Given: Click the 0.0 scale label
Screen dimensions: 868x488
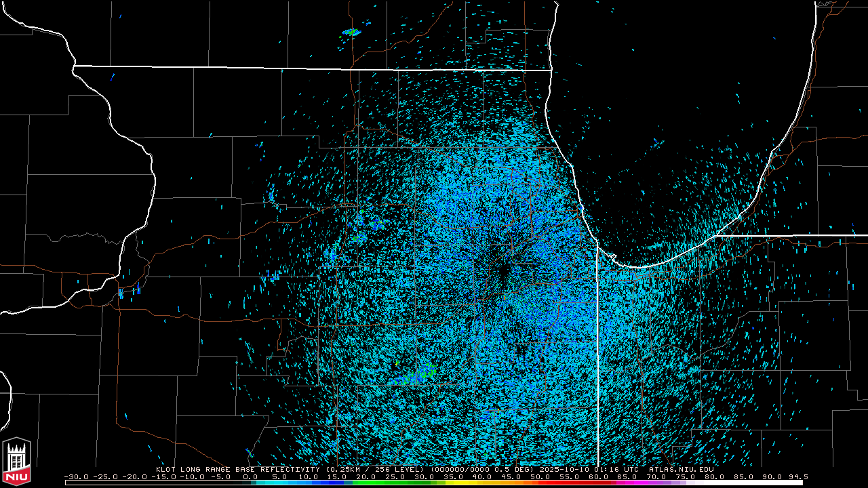Looking at the screenshot, I should tap(250, 477).
